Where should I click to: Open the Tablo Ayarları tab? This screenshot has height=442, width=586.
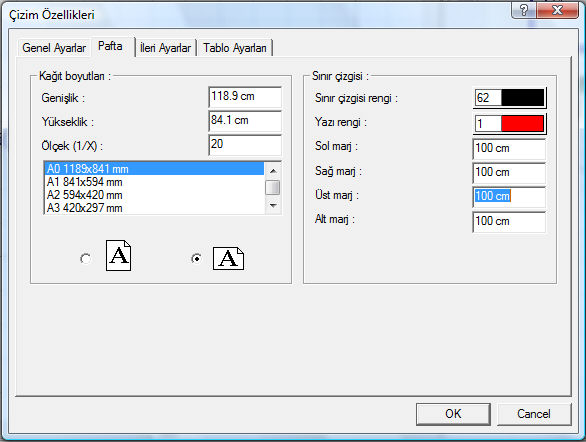[x=235, y=48]
